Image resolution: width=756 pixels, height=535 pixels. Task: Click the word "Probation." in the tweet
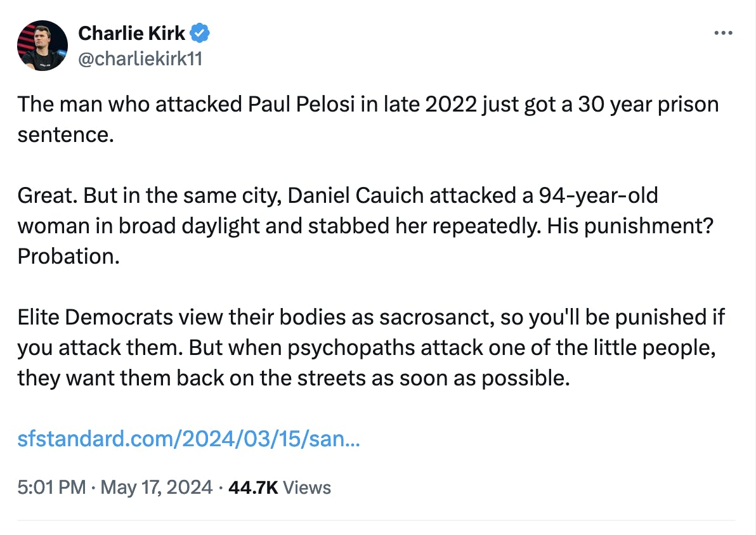coord(68,257)
